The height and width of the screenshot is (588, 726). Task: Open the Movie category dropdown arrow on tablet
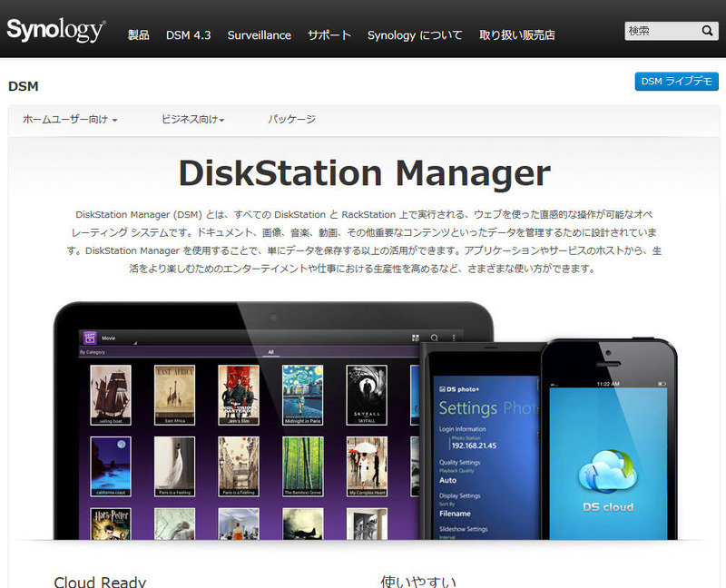click(x=135, y=344)
